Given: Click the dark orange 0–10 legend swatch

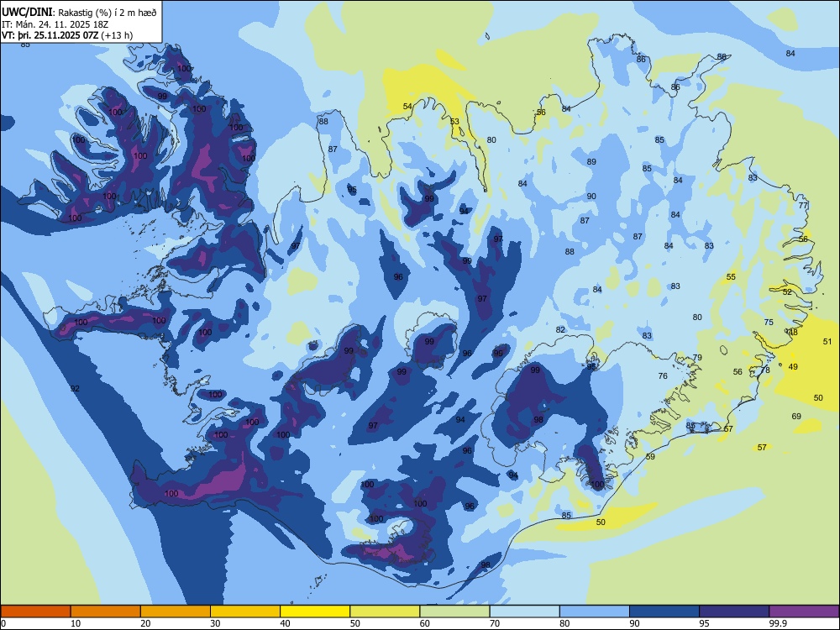Looking at the screenshot, I should point(35,612).
